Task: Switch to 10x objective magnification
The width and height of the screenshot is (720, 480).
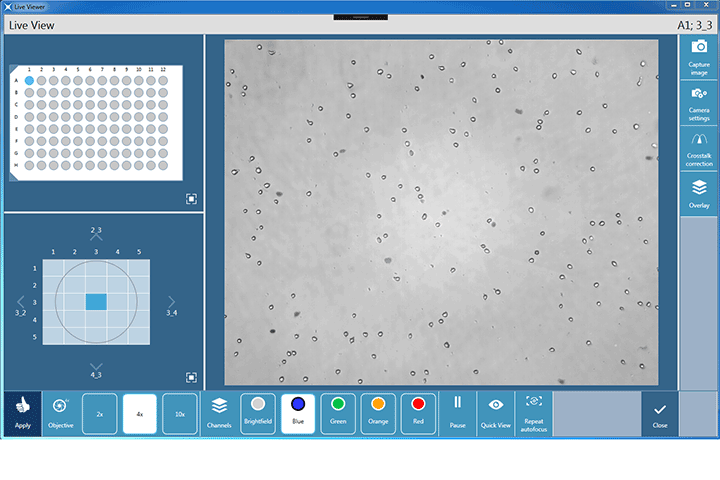Action: pos(179,413)
